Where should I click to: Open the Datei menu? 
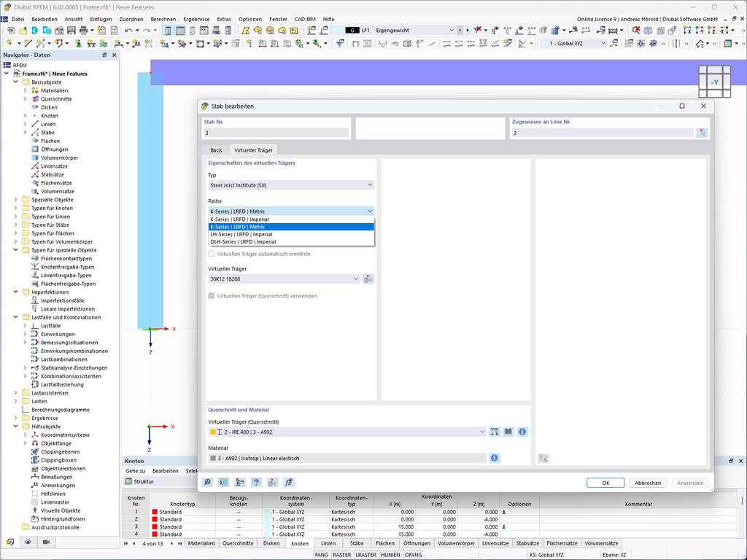click(x=18, y=19)
